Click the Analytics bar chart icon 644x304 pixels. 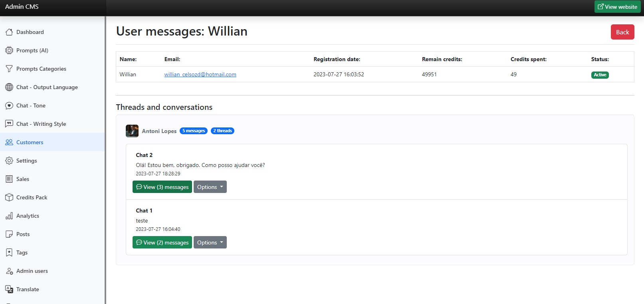[x=9, y=216]
